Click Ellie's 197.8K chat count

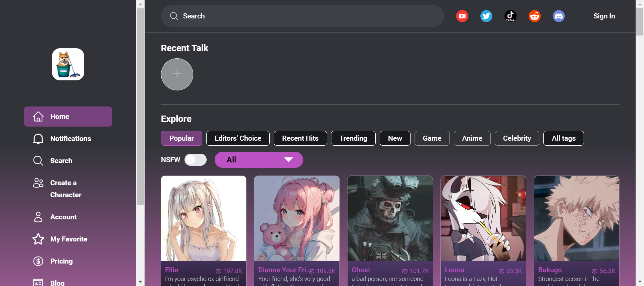point(233,271)
